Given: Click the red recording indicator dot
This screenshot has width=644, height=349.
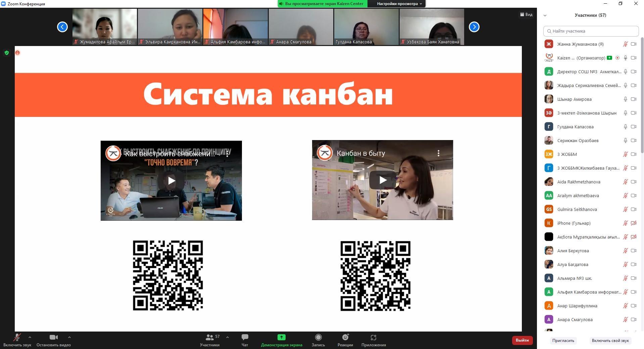Looking at the screenshot, I should (x=17, y=53).
